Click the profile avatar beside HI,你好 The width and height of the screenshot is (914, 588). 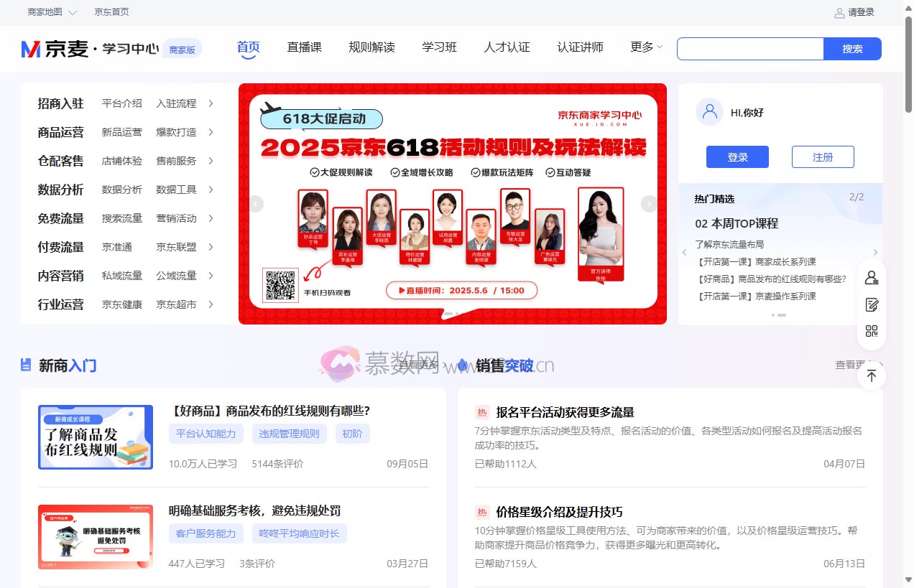(x=710, y=112)
